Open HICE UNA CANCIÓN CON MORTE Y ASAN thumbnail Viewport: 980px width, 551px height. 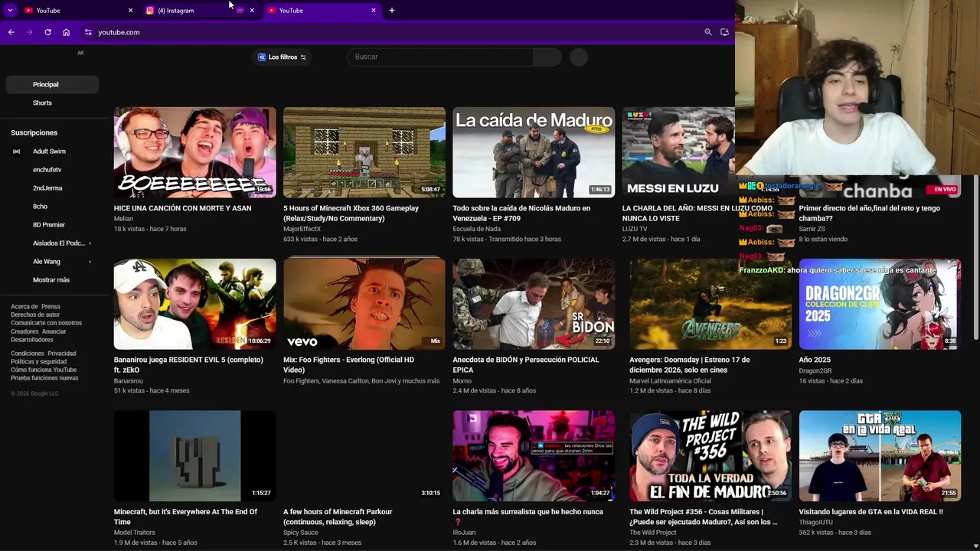pyautogui.click(x=195, y=152)
